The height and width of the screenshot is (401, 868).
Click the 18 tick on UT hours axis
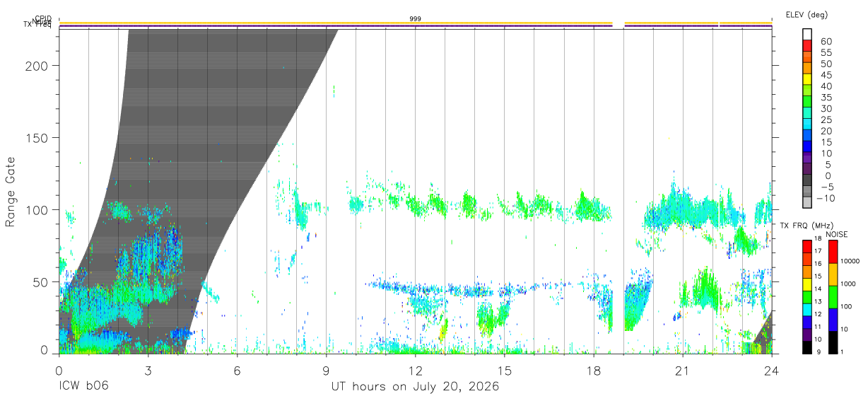click(x=593, y=371)
